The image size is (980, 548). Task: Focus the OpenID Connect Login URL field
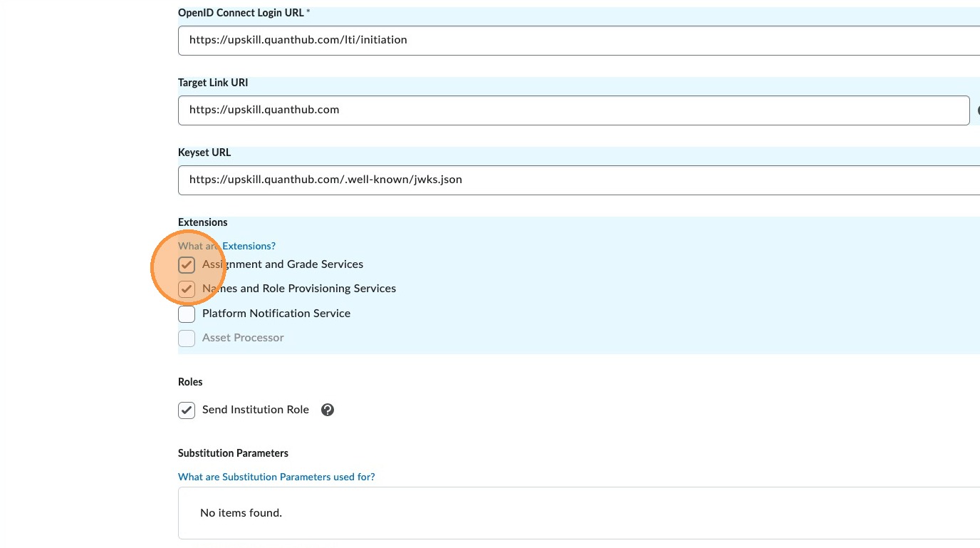(x=570, y=41)
